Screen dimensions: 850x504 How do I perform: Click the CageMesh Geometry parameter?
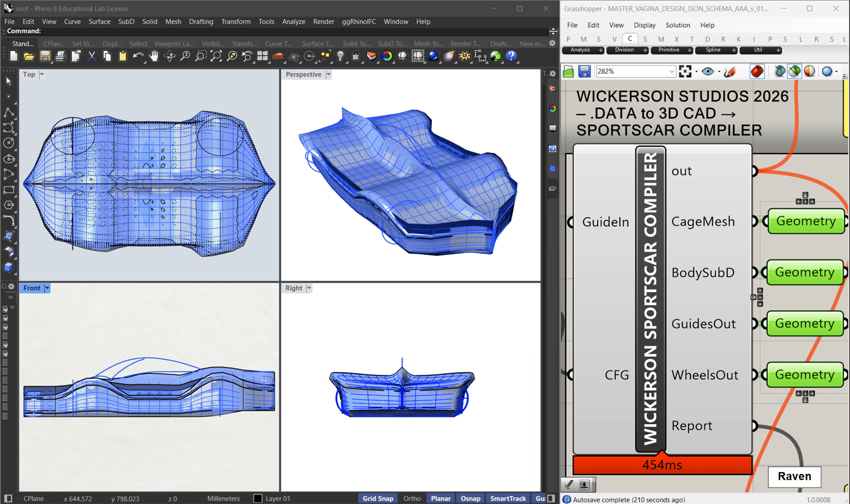point(806,221)
